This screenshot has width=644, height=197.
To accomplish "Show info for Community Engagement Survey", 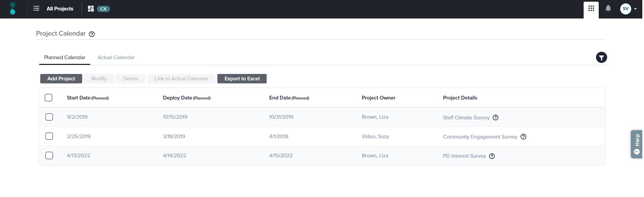I will [523, 137].
